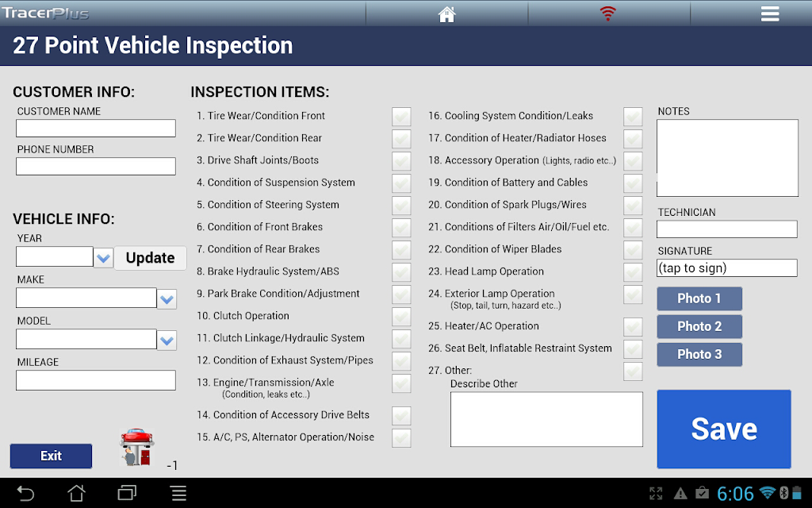Click the Update button

[x=150, y=258]
